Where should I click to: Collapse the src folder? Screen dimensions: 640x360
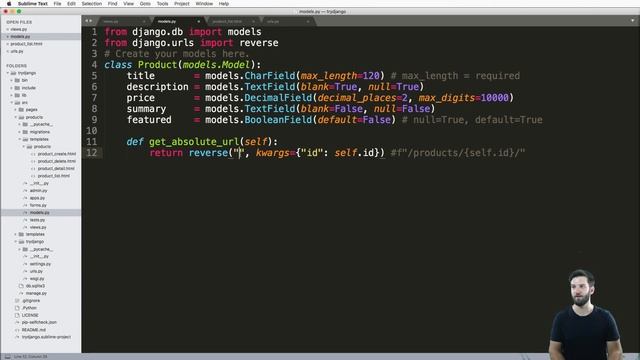[12, 102]
